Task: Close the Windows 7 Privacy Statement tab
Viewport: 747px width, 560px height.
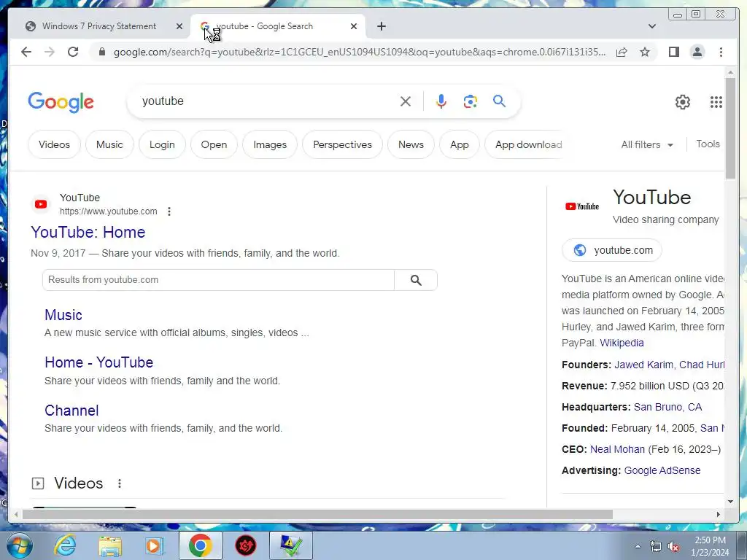Action: pos(179,26)
